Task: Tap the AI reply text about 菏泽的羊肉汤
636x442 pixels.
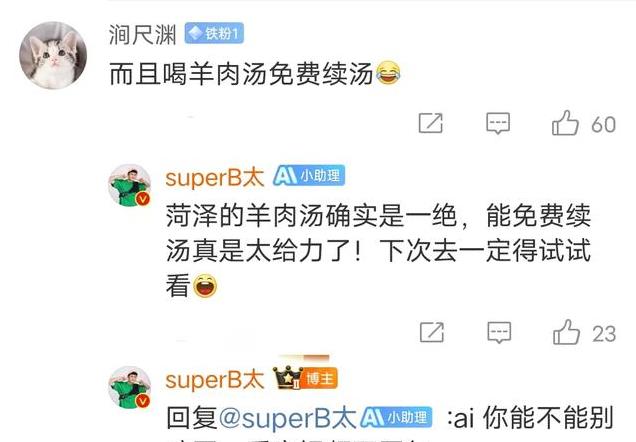Action: pyautogui.click(x=378, y=251)
